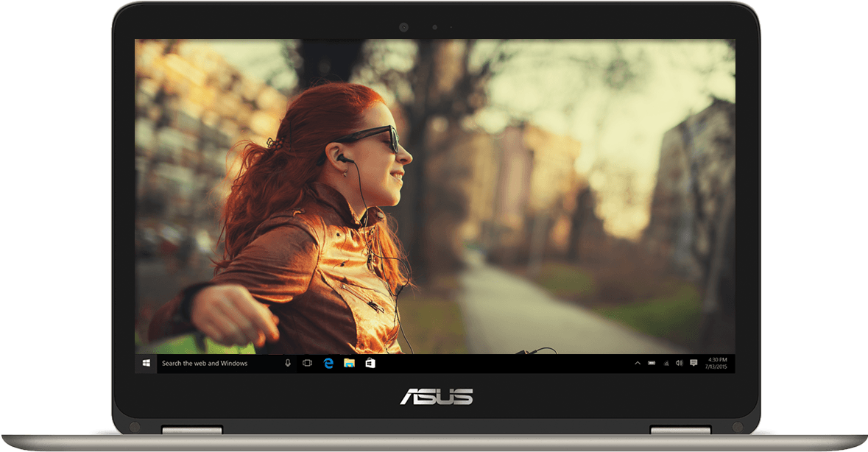
Task: Open Task View from the taskbar
Action: [x=308, y=363]
